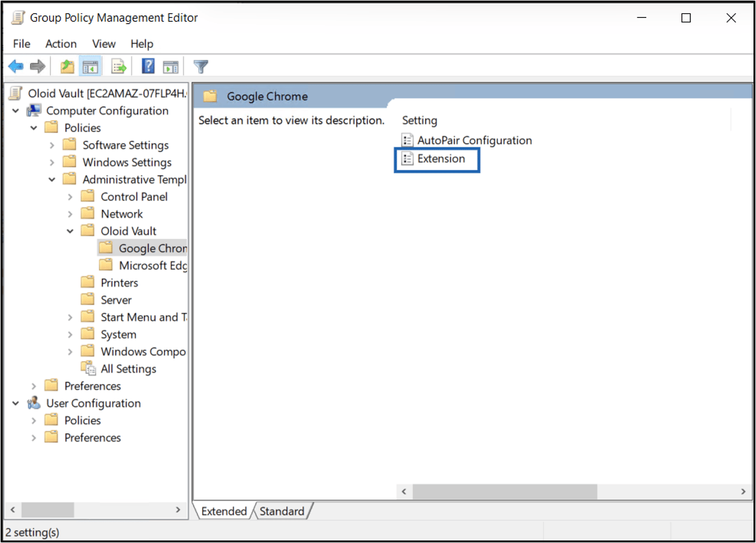Click the blue Help toolbar icon
Viewport: 756px width, 543px height.
(148, 66)
